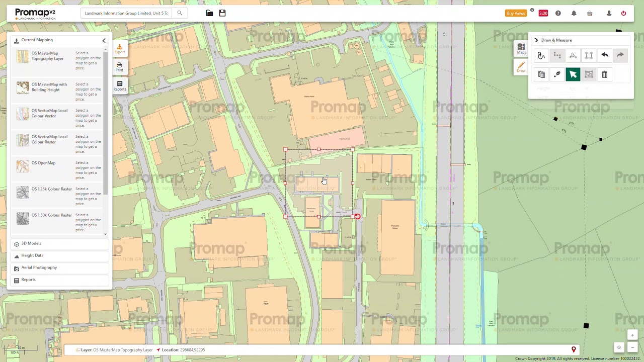This screenshot has height=362, width=644.
Task: Expand the Height Data section
Action: 59,255
